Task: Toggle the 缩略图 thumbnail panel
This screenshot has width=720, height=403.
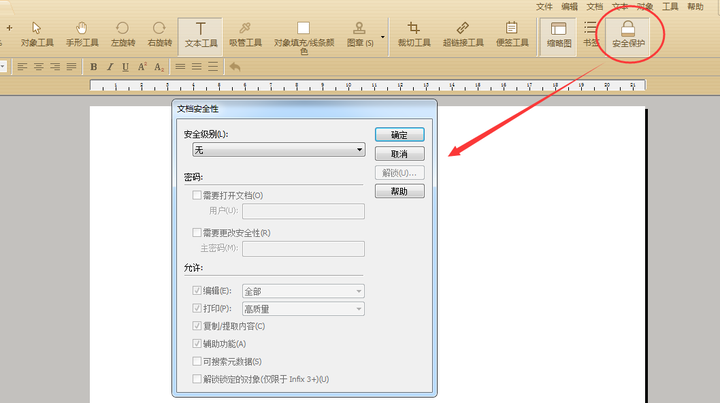Action: coord(558,37)
